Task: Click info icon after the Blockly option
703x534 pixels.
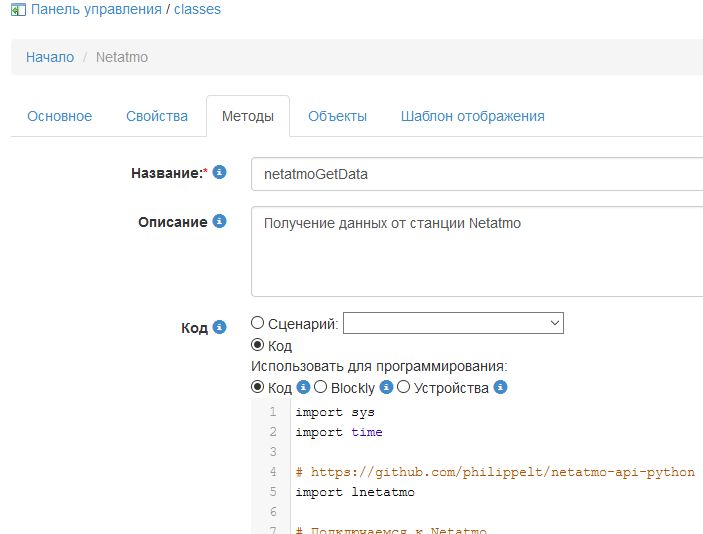Action: pyautogui.click(x=386, y=387)
